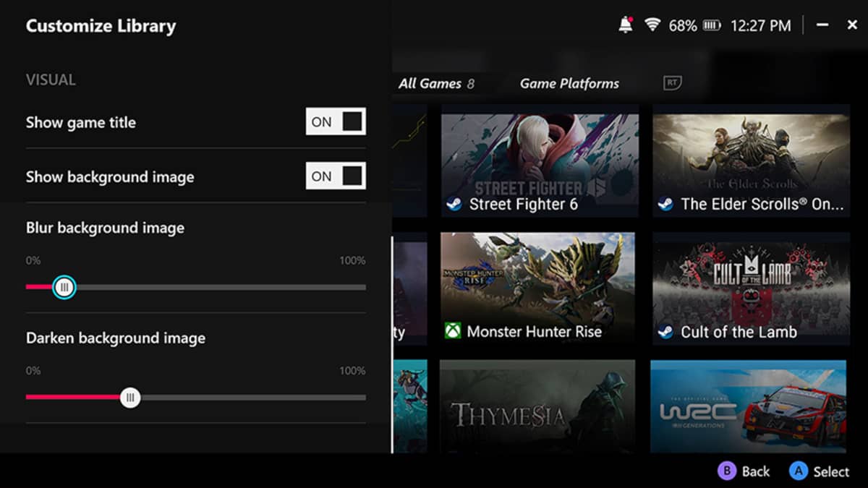Screen dimensions: 868x488
Task: Click the blue A Select button icon
Action: tap(797, 471)
